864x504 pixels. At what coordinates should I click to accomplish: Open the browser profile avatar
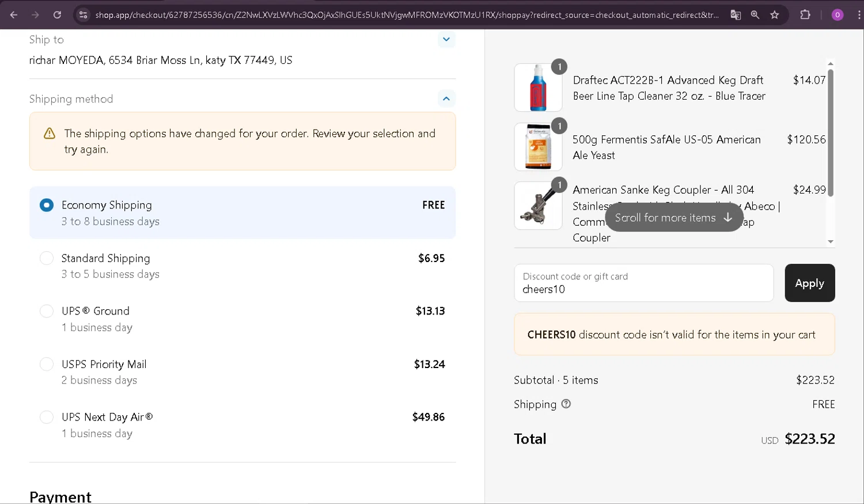[x=838, y=15]
